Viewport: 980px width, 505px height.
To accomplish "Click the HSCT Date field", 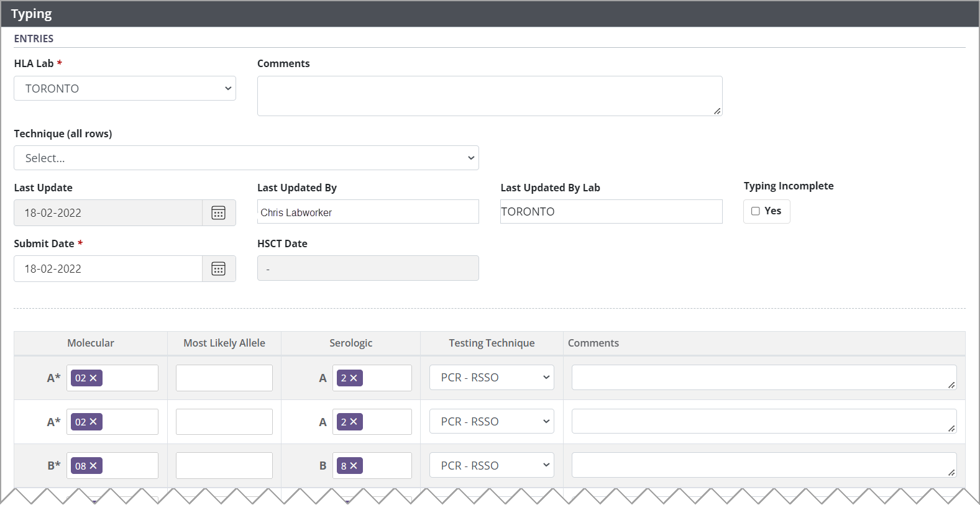I will [x=368, y=268].
